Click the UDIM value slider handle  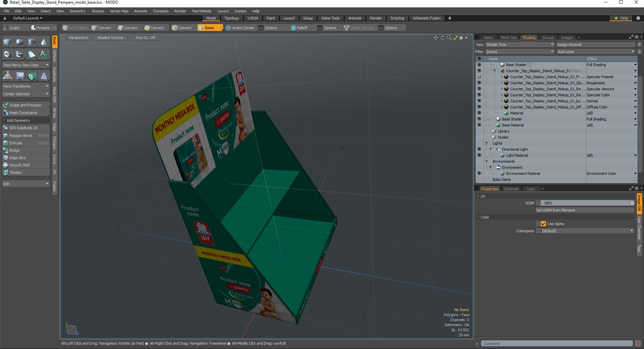point(632,203)
